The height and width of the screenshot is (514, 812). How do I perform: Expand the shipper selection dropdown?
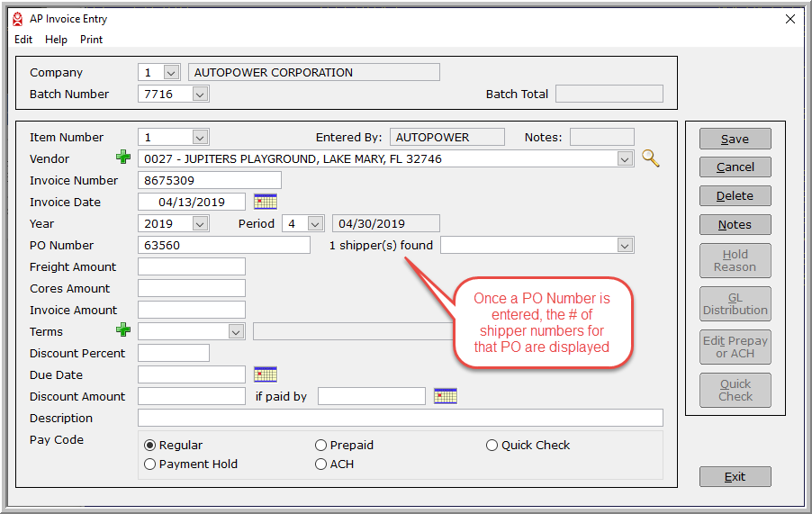click(x=626, y=245)
